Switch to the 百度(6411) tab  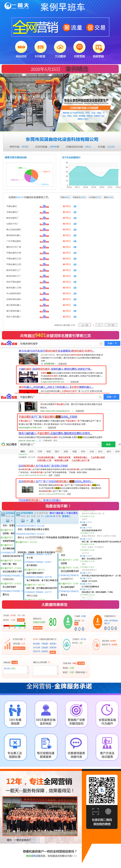(x=65, y=197)
